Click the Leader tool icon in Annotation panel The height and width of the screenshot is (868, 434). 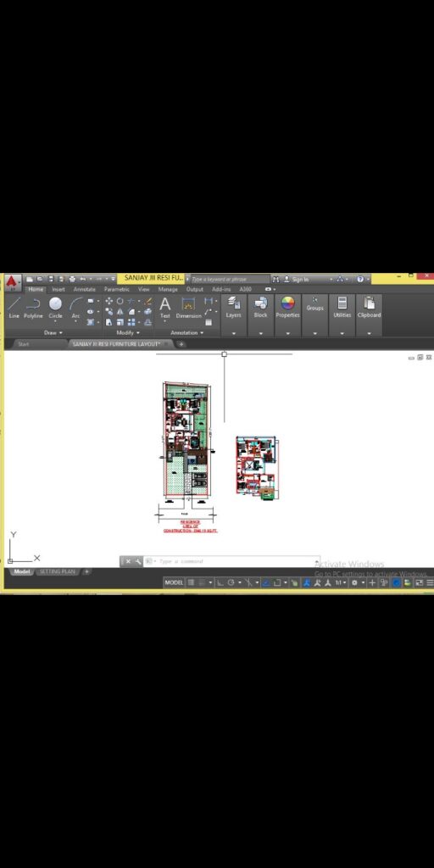[209, 312]
